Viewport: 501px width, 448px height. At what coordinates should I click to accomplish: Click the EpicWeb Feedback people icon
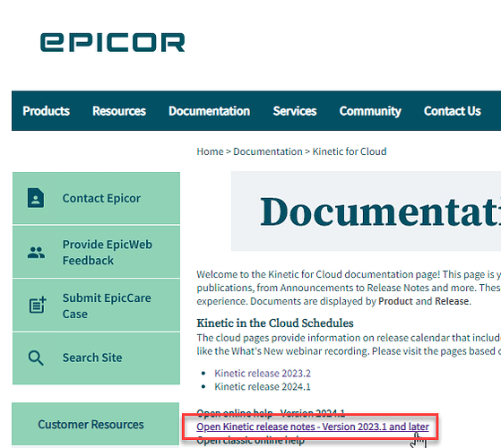pyautogui.click(x=36, y=253)
